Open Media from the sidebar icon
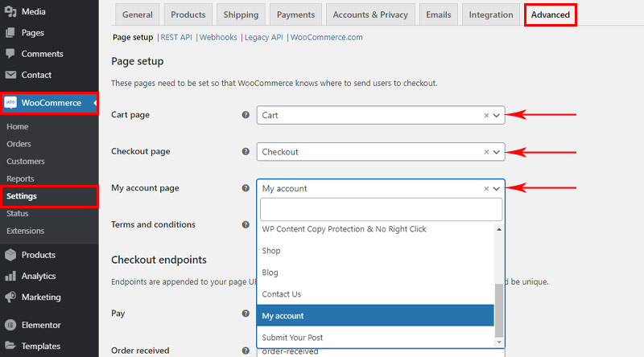This screenshot has width=644, height=357. click(x=10, y=11)
